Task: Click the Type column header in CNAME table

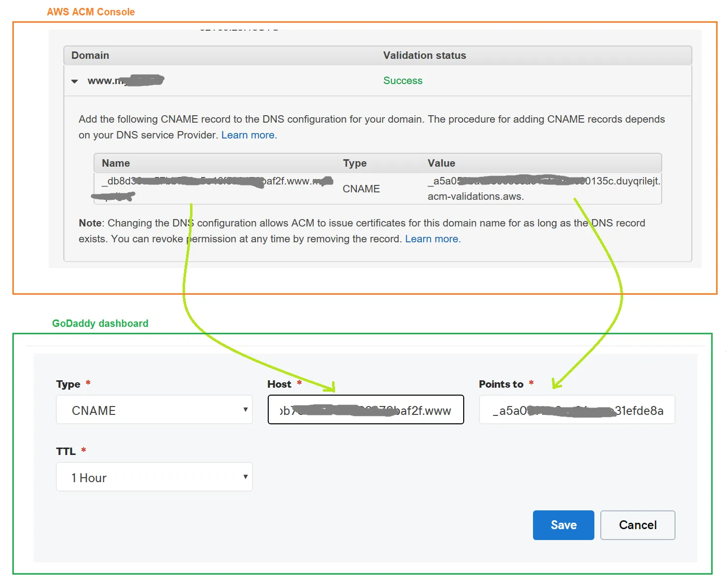Action: [355, 163]
